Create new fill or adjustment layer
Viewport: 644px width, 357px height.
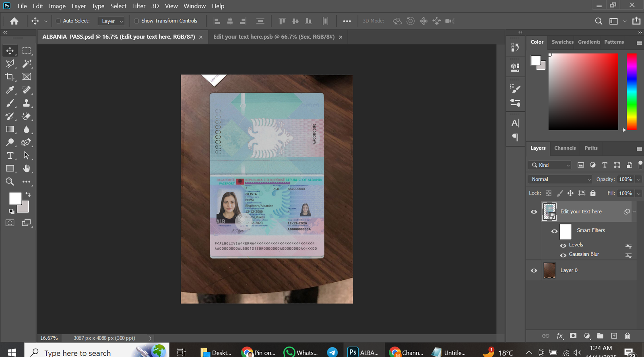click(587, 336)
